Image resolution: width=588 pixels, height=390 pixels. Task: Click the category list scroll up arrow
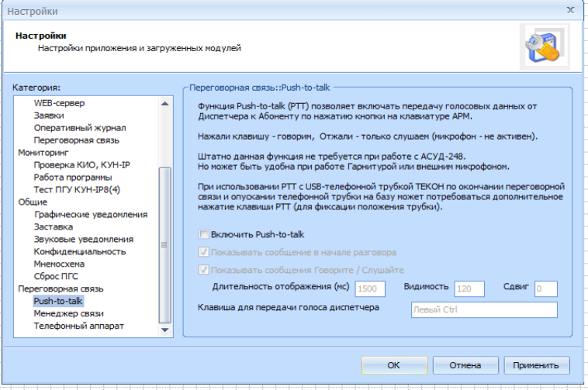164,102
